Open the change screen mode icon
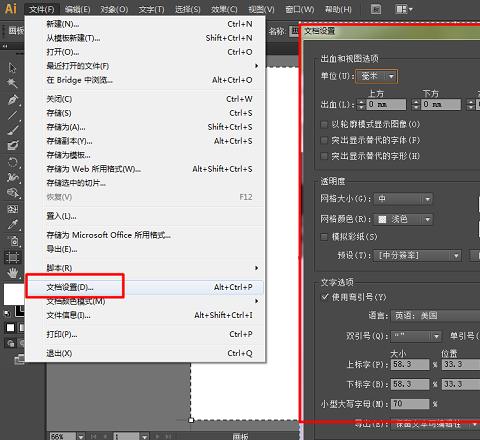The width and height of the screenshot is (480, 440). pyautogui.click(x=19, y=359)
